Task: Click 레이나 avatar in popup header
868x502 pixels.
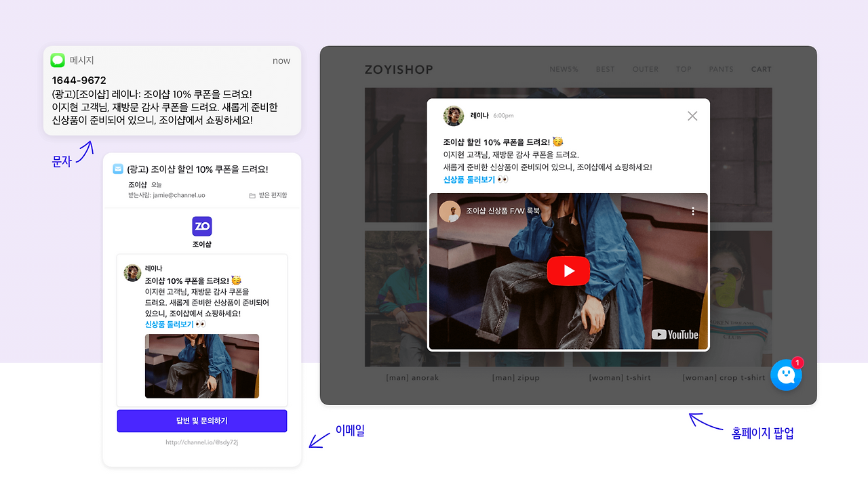Action: pyautogui.click(x=454, y=116)
